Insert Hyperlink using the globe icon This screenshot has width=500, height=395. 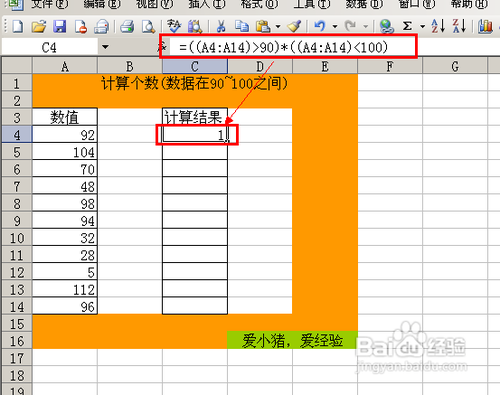point(387,26)
